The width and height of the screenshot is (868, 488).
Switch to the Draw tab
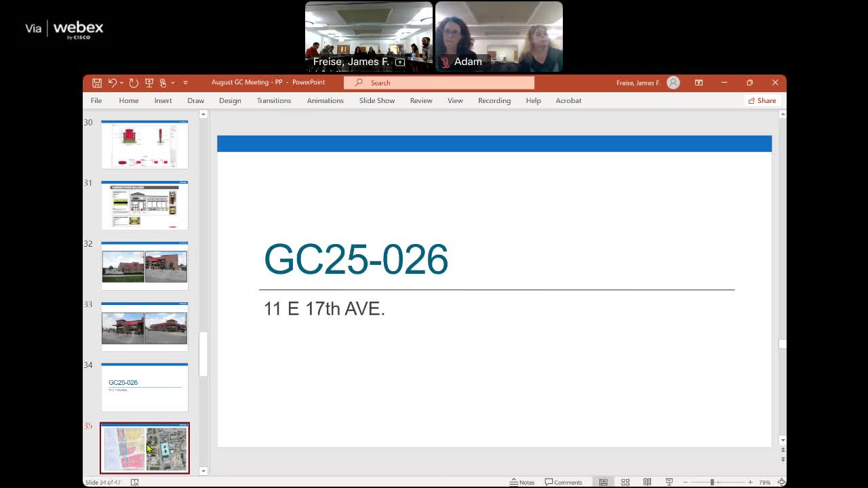tap(196, 100)
